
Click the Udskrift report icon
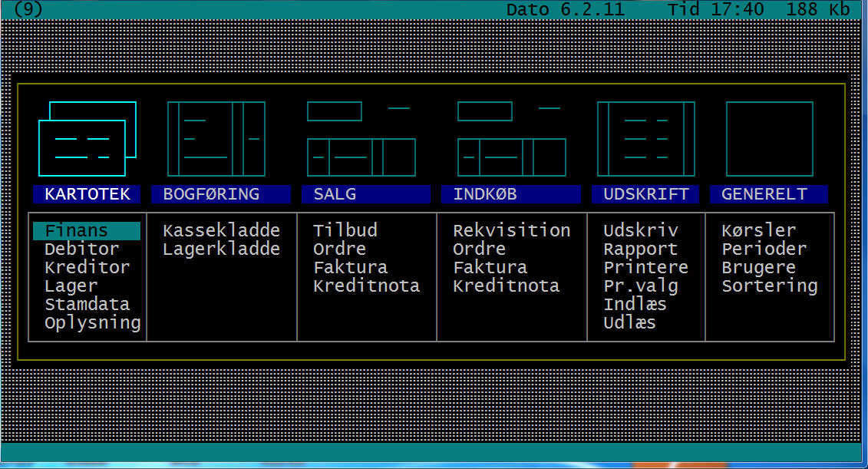coord(645,139)
